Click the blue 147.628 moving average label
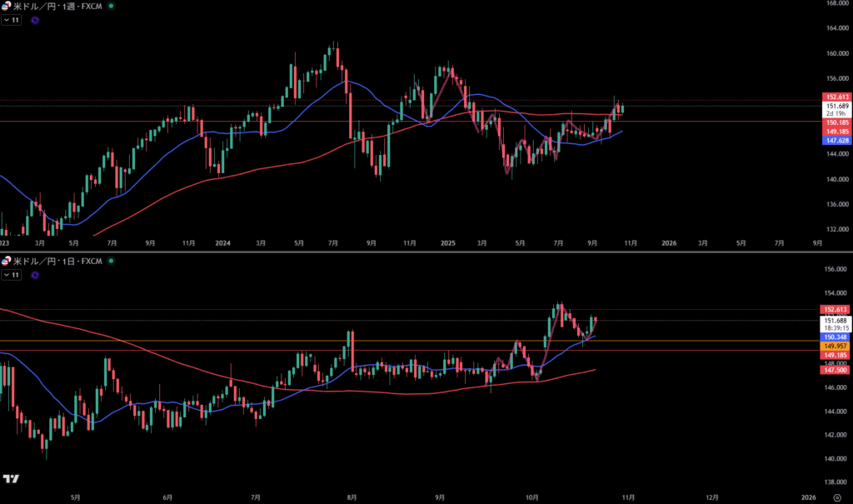 [836, 141]
